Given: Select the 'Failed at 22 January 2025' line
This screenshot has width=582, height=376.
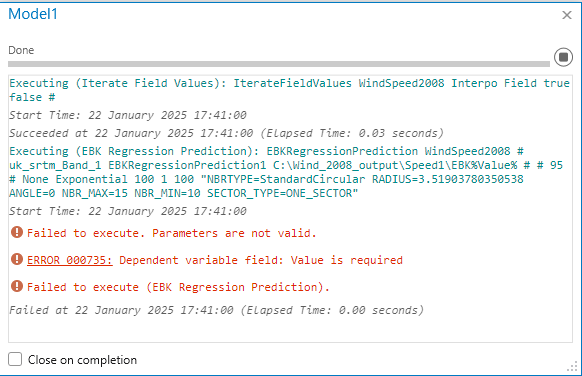Looking at the screenshot, I should click(x=216, y=310).
